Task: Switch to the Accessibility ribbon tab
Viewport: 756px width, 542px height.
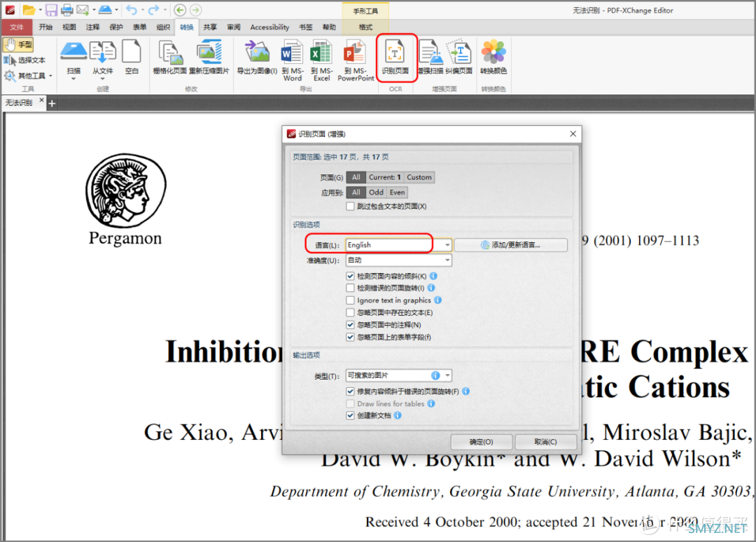Action: [x=269, y=27]
